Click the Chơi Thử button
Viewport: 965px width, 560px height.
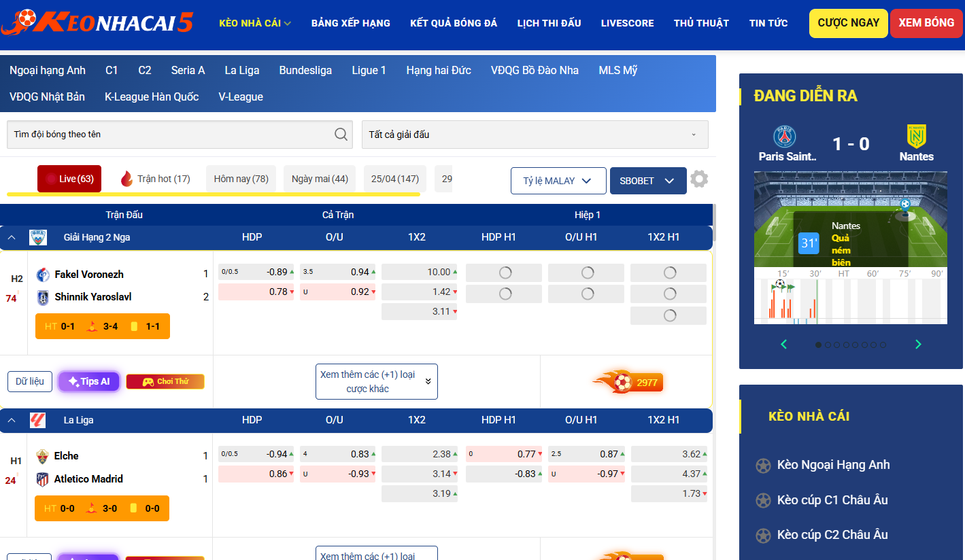(x=165, y=381)
